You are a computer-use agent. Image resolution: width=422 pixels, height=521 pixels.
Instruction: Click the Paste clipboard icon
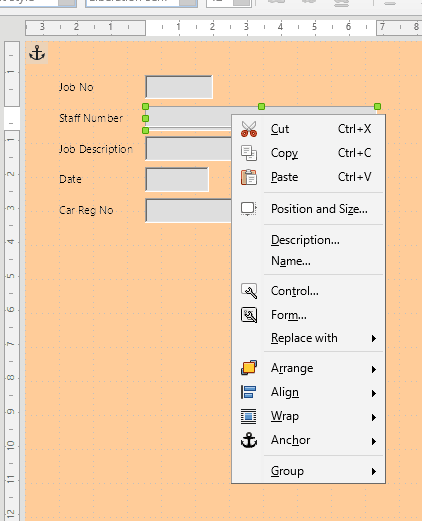click(249, 177)
